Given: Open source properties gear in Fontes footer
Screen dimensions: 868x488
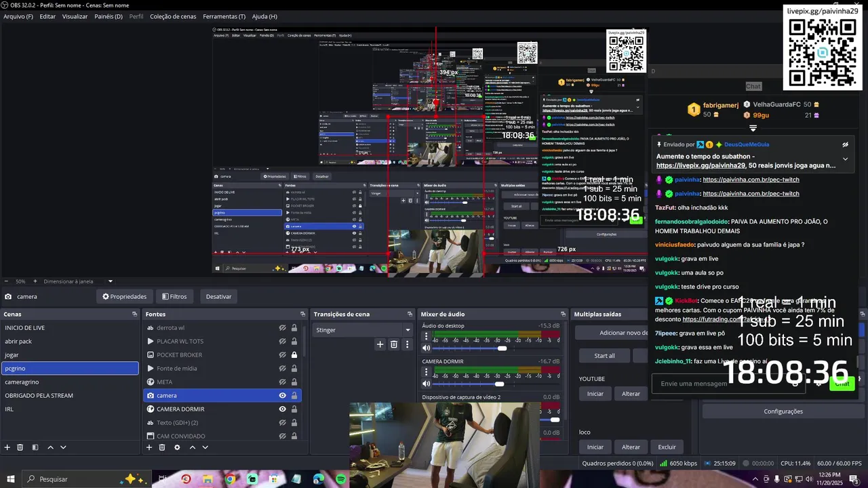Looking at the screenshot, I should tap(177, 447).
